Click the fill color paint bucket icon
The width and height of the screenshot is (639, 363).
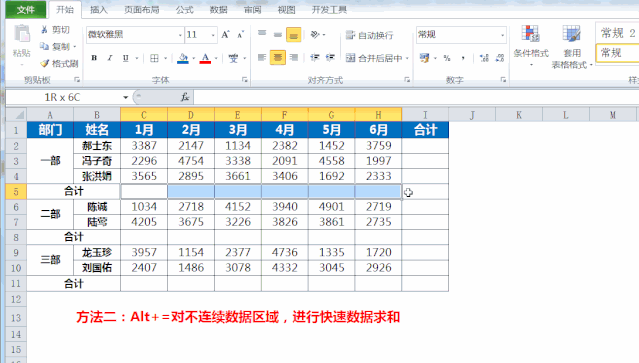[183, 58]
